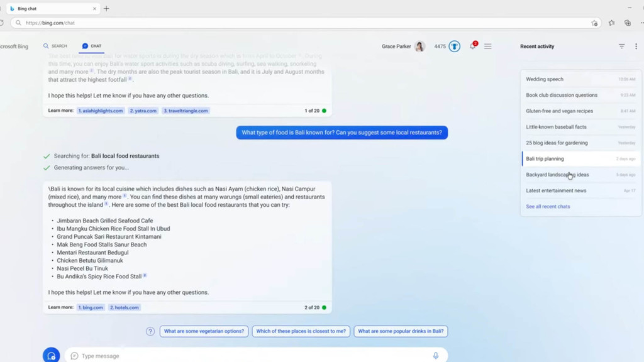The height and width of the screenshot is (362, 644).
Task: Open the traveltriangle.com citation link
Action: click(x=186, y=111)
